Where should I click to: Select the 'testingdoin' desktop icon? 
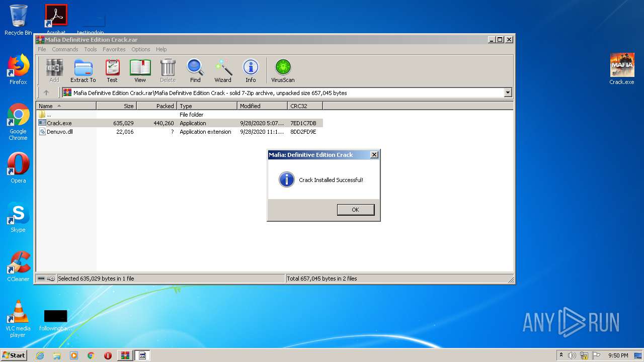pyautogui.click(x=91, y=24)
